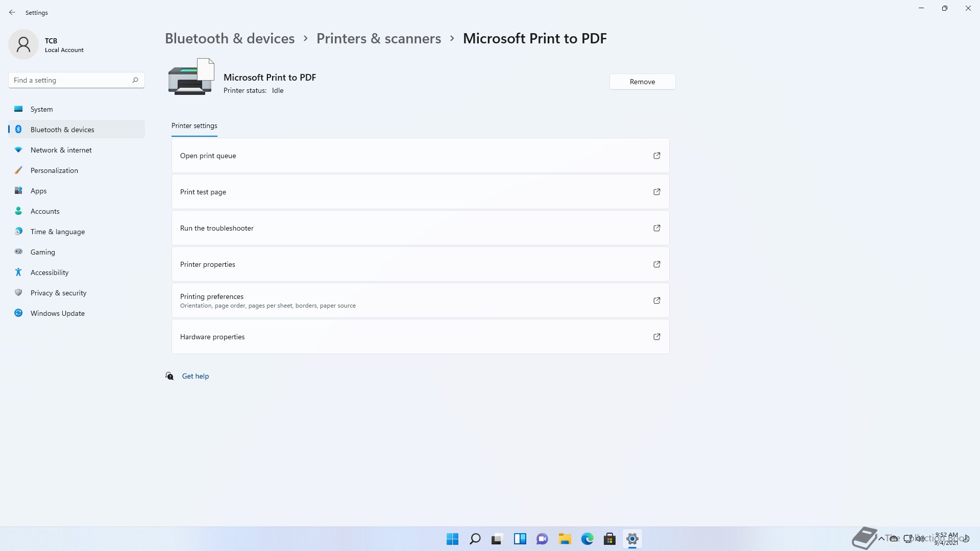Open print queue
The width and height of the screenshot is (980, 551).
tap(420, 156)
